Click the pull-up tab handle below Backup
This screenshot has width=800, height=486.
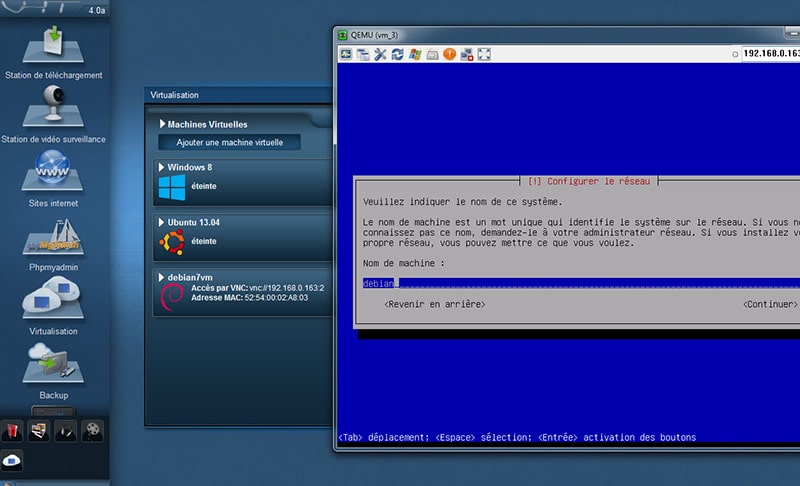click(53, 410)
